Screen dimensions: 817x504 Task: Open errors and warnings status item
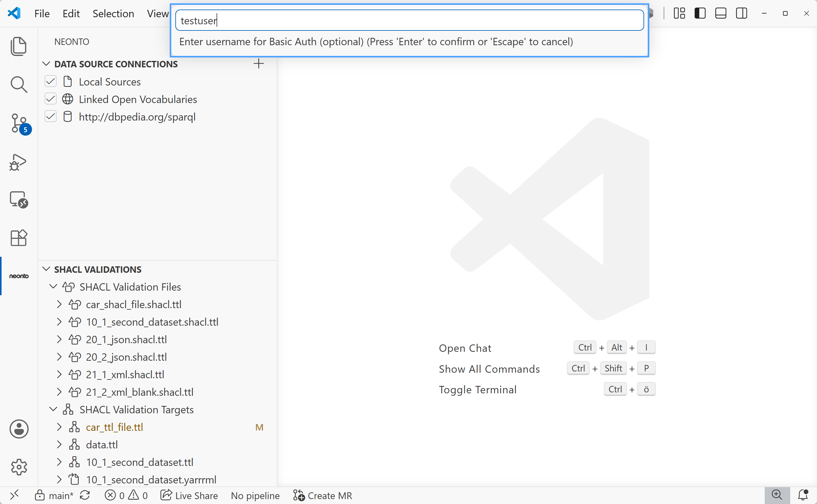[x=126, y=495]
